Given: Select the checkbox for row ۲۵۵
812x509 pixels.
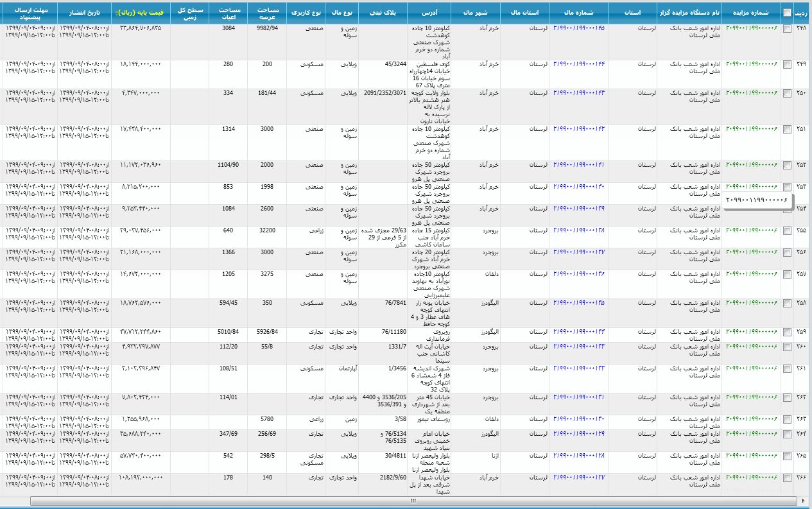Looking at the screenshot, I should click(787, 230).
